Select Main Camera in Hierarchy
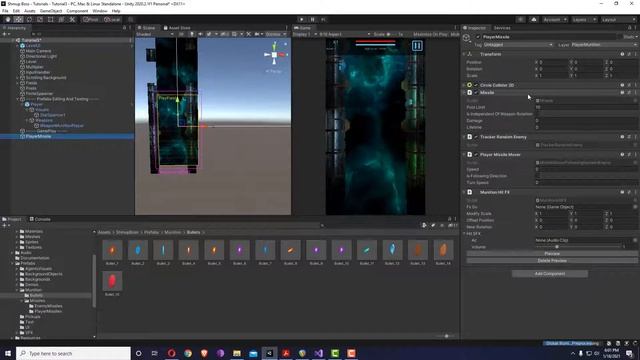The width and height of the screenshot is (640, 360). (38, 51)
